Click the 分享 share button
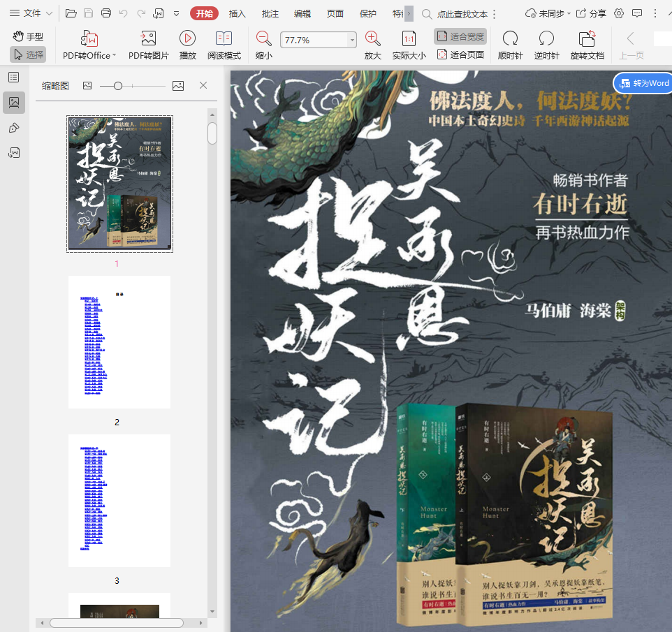This screenshot has height=632, width=672. 591,13
